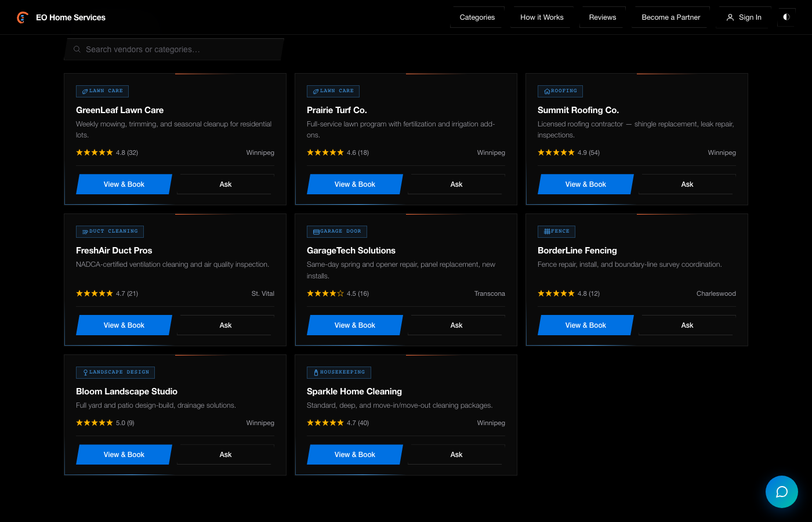The height and width of the screenshot is (522, 812).
Task: Click GarageTech Solutions star rating
Action: pyautogui.click(x=325, y=293)
